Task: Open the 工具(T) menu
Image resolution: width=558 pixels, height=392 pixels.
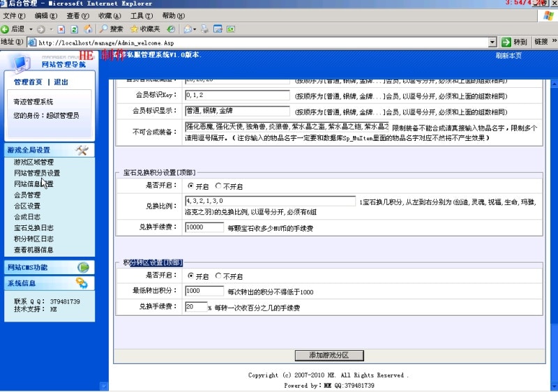Action: [x=142, y=15]
